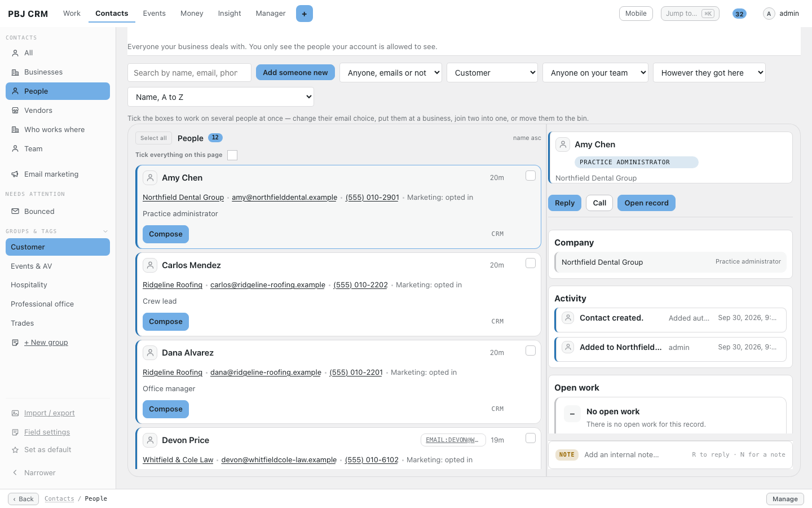812x508 pixels.
Task: Click the minus icon in Open work
Action: click(572, 414)
